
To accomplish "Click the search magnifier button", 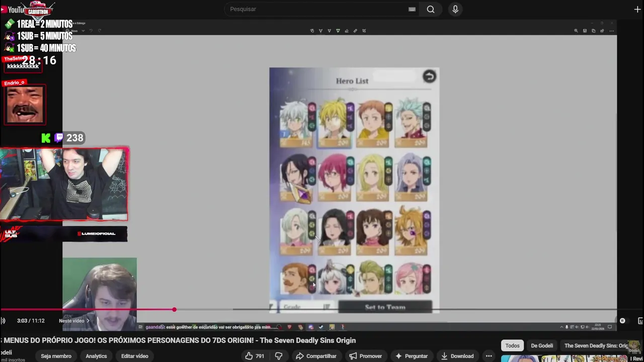I will point(431,9).
